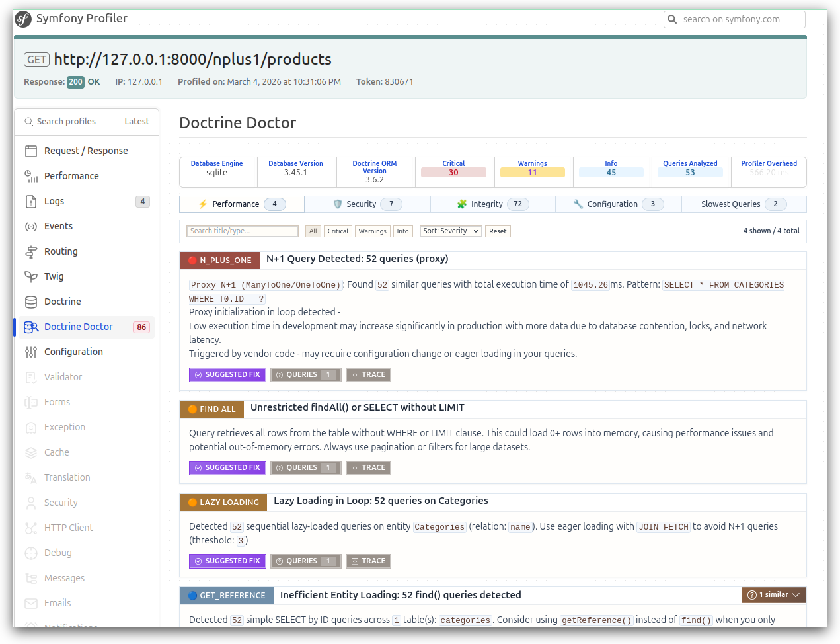Click the yellow Warnings count 11 badge

tap(533, 173)
